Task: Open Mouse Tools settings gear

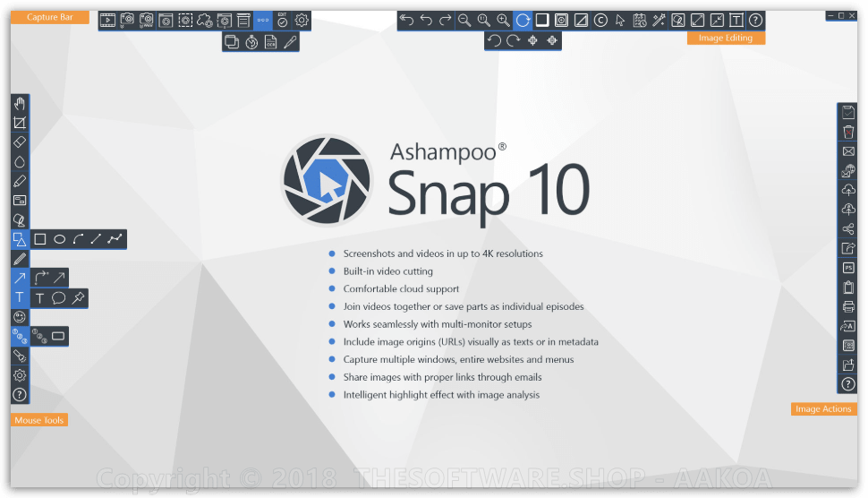Action: (20, 375)
